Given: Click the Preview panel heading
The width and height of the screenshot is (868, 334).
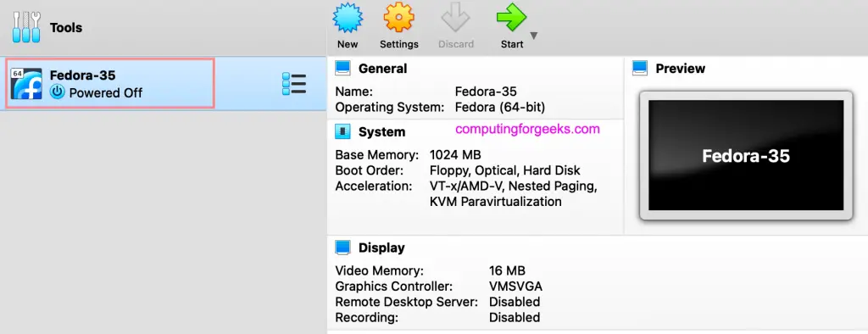Looking at the screenshot, I should tap(681, 69).
